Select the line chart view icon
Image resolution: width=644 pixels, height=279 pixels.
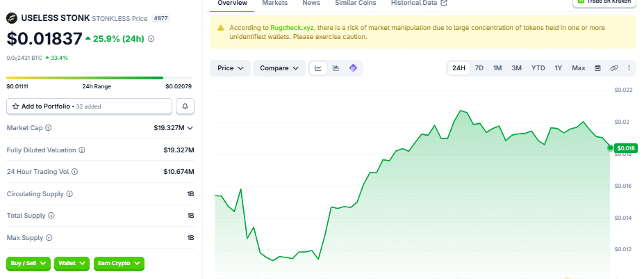318,68
